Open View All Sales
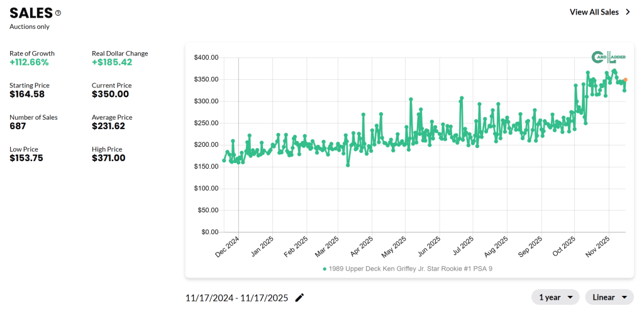Image resolution: width=644 pixels, height=311 pixels. (x=594, y=12)
